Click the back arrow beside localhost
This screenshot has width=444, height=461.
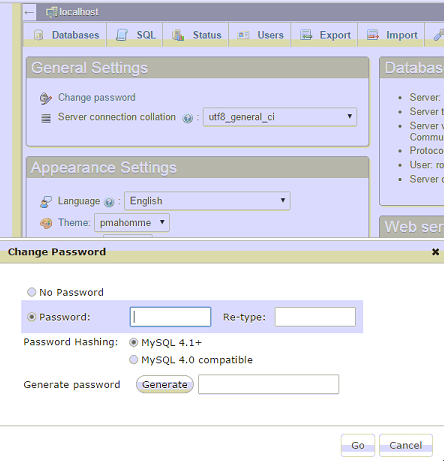tap(29, 13)
